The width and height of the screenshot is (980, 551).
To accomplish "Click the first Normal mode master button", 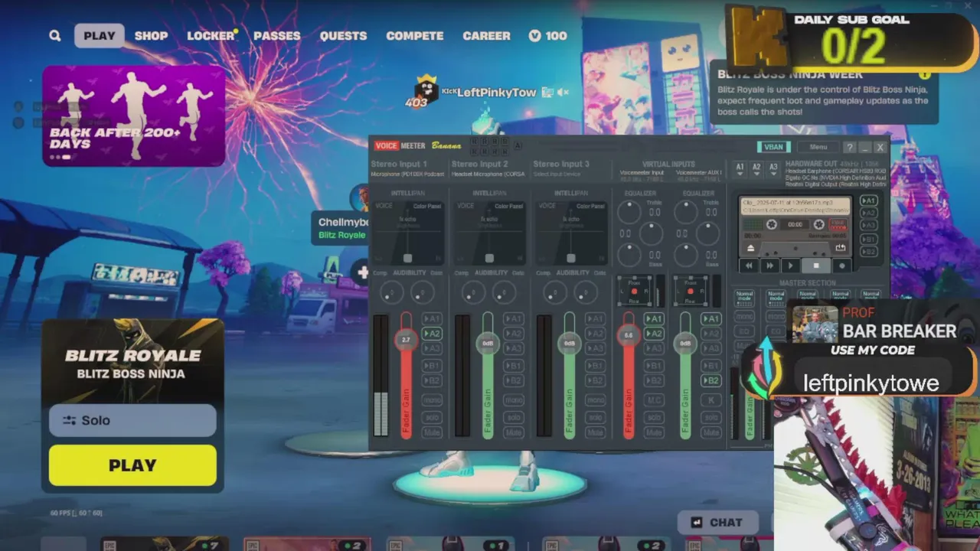I will coord(744,297).
